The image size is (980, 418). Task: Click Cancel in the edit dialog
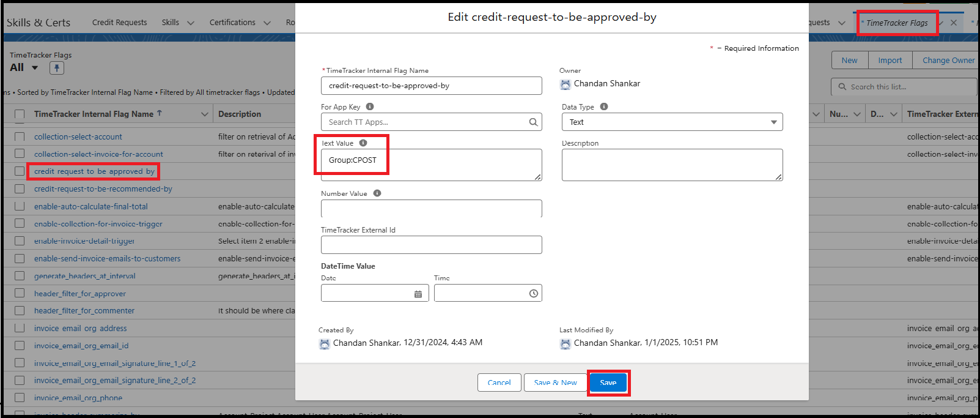coord(499,383)
